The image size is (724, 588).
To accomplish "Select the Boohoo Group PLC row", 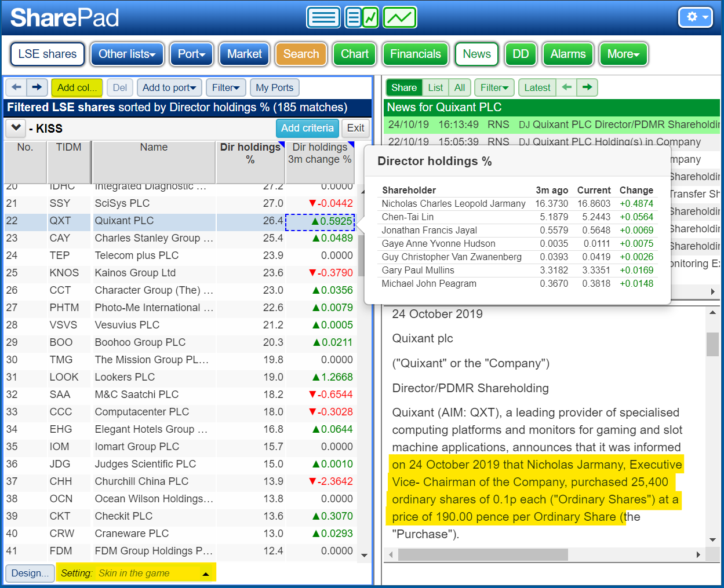I will (x=180, y=342).
